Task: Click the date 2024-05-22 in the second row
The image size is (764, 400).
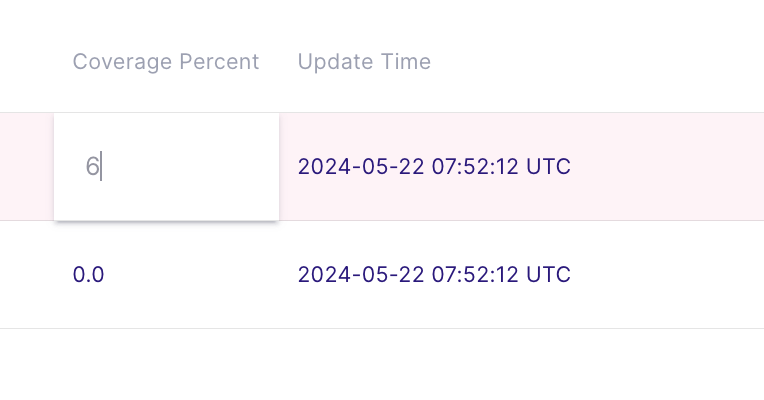Action: [360, 275]
